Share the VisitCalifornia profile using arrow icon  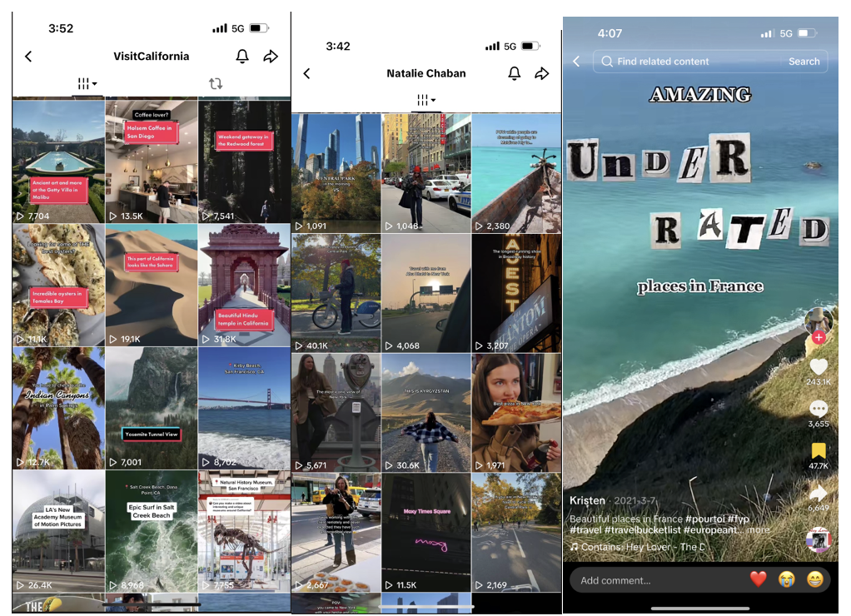[x=271, y=57]
